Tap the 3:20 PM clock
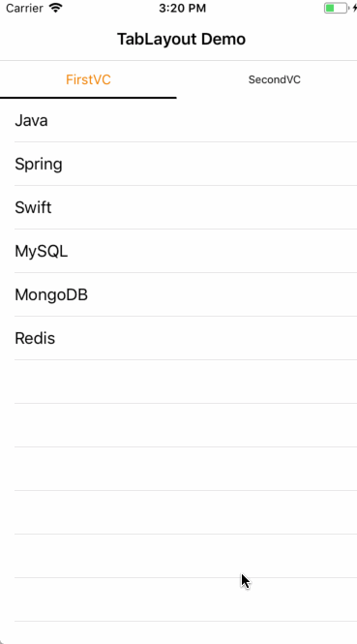This screenshot has width=357, height=644. point(183,8)
